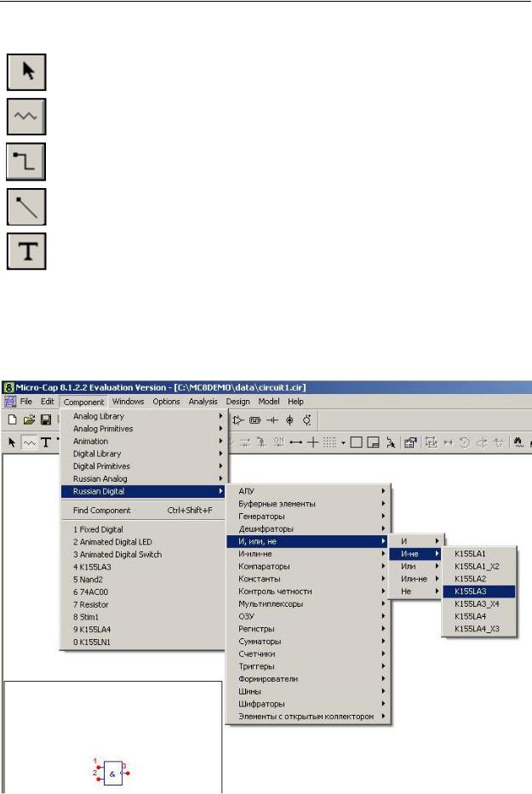Open the Edit menu

click(x=47, y=402)
